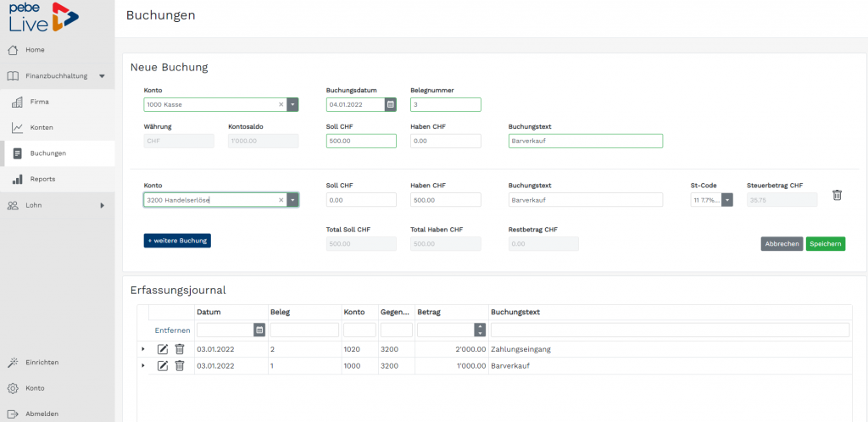Collapse the Finanzbuchhaltung sidebar section
Image resolution: width=868 pixels, height=422 pixels.
coord(102,76)
